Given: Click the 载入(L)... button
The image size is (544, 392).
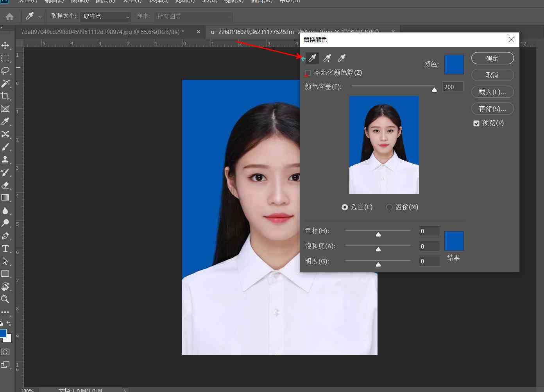Looking at the screenshot, I should (492, 92).
